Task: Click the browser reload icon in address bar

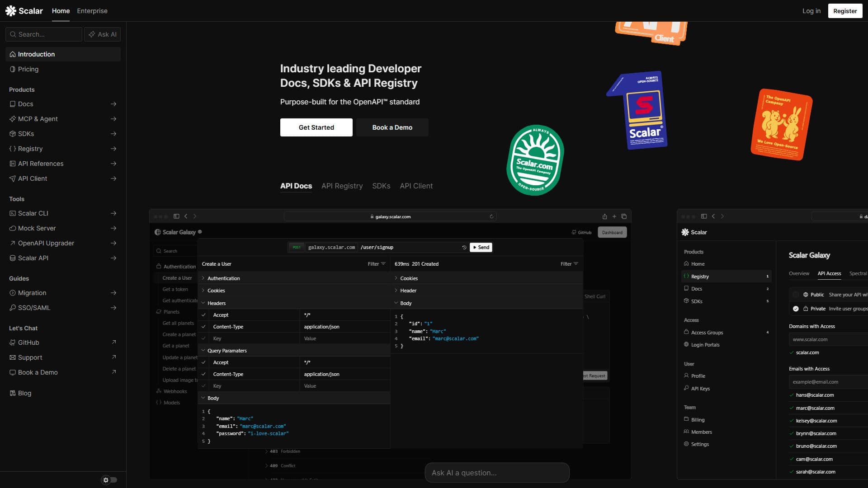Action: 491,217
